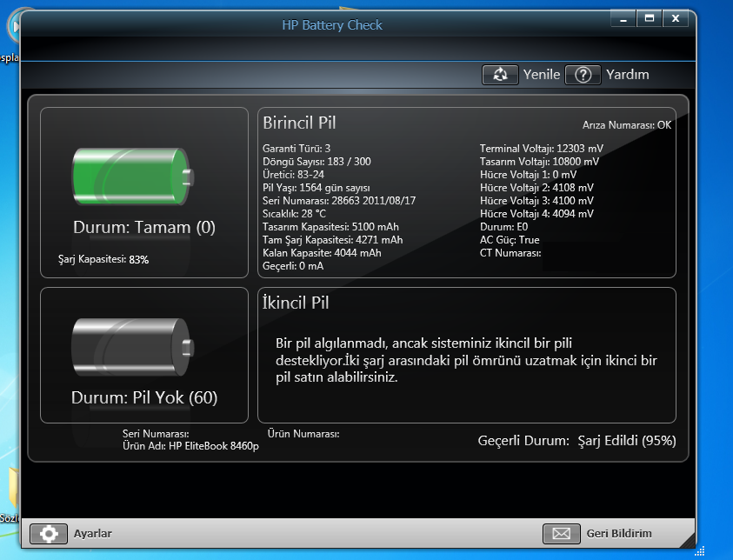The height and width of the screenshot is (560, 733).
Task: Click 'Seri Numarası: 28663 2011/08/17' line
Action: (x=339, y=201)
